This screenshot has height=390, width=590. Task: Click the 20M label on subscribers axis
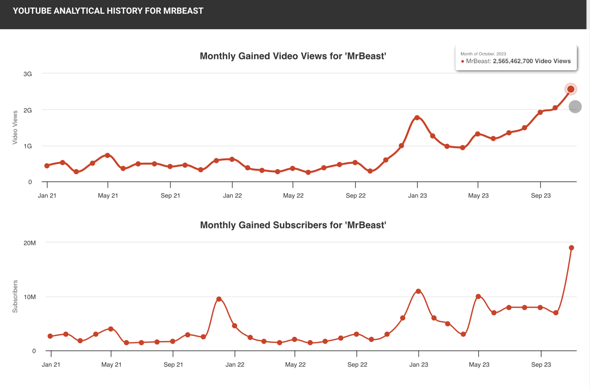(x=30, y=243)
